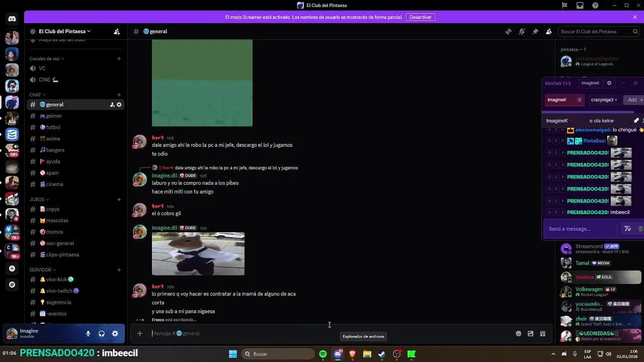Open the bangers text channel
Screen dimensions: 644x362
click(75, 150)
